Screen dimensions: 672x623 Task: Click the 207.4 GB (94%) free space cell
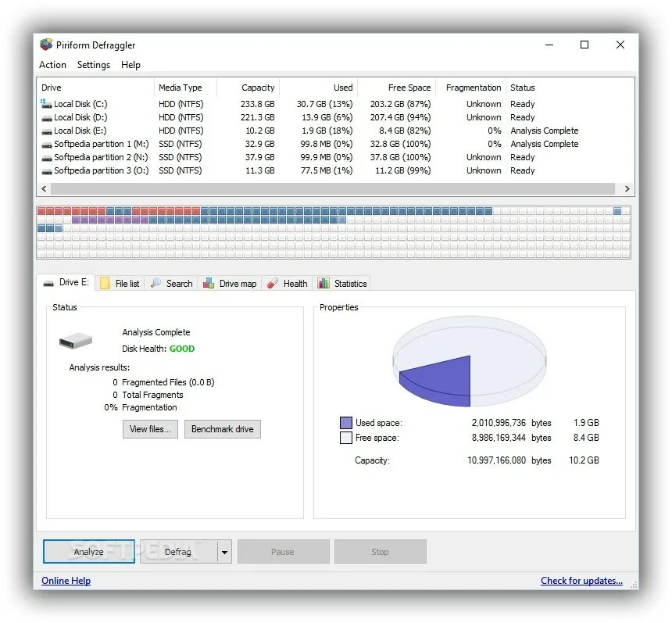pyautogui.click(x=400, y=117)
